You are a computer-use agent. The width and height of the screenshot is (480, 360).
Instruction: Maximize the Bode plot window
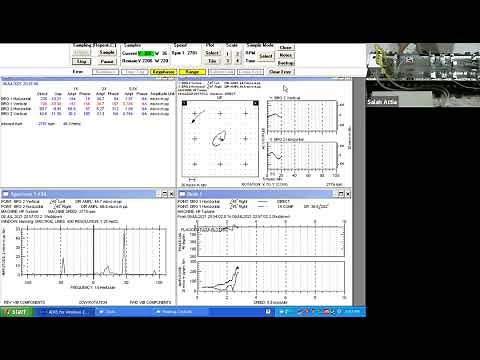pos(341,194)
